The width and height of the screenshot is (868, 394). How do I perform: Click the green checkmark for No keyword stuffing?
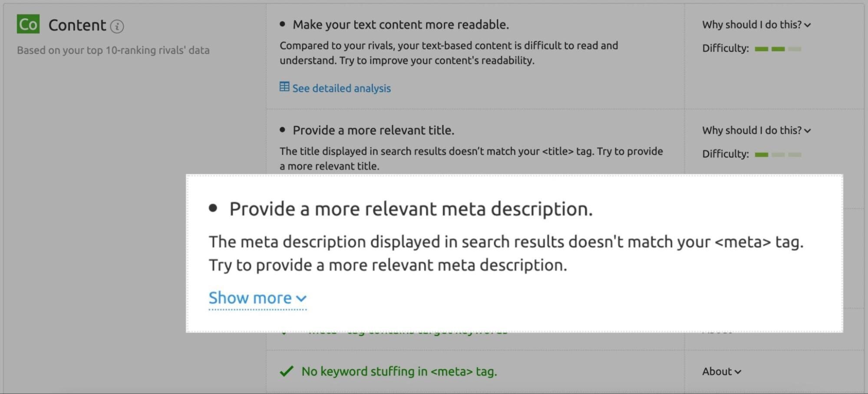click(x=287, y=371)
